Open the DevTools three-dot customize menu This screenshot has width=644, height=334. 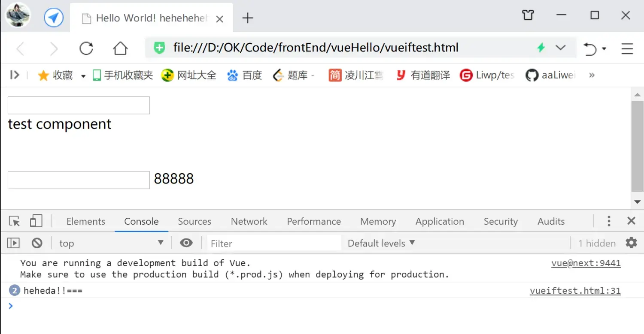609,221
